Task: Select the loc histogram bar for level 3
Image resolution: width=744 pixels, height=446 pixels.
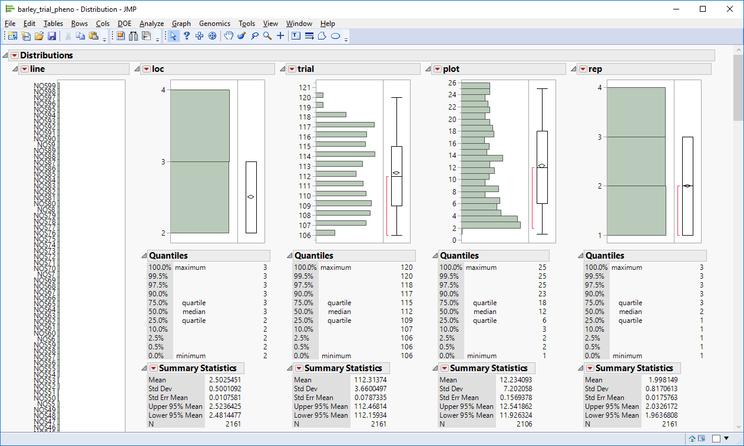Action: tap(200, 126)
